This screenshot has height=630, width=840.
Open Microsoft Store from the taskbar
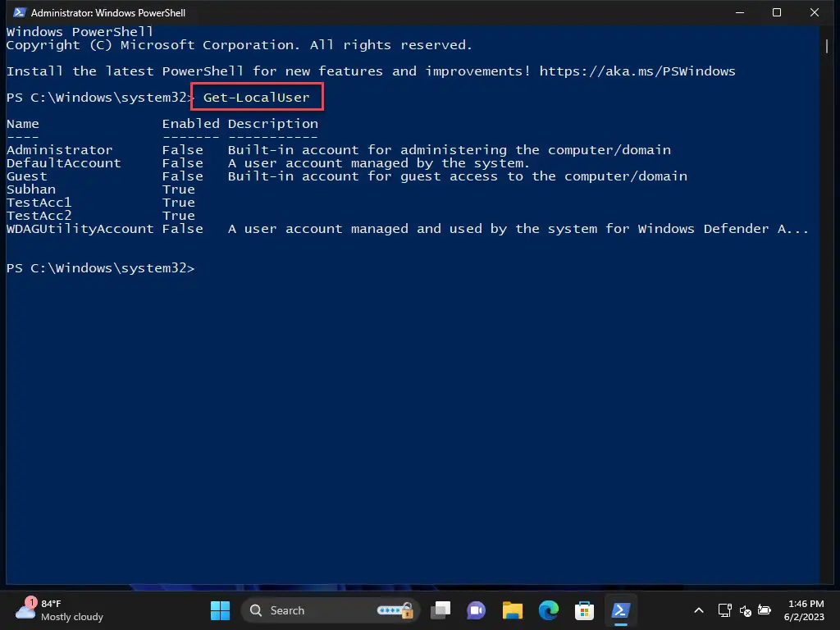click(x=584, y=610)
